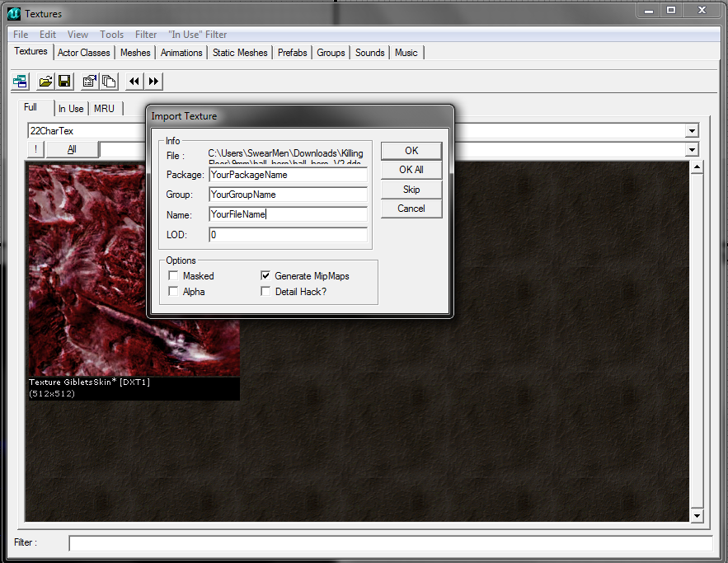
Task: Switch to the Animations tab
Action: (x=181, y=53)
